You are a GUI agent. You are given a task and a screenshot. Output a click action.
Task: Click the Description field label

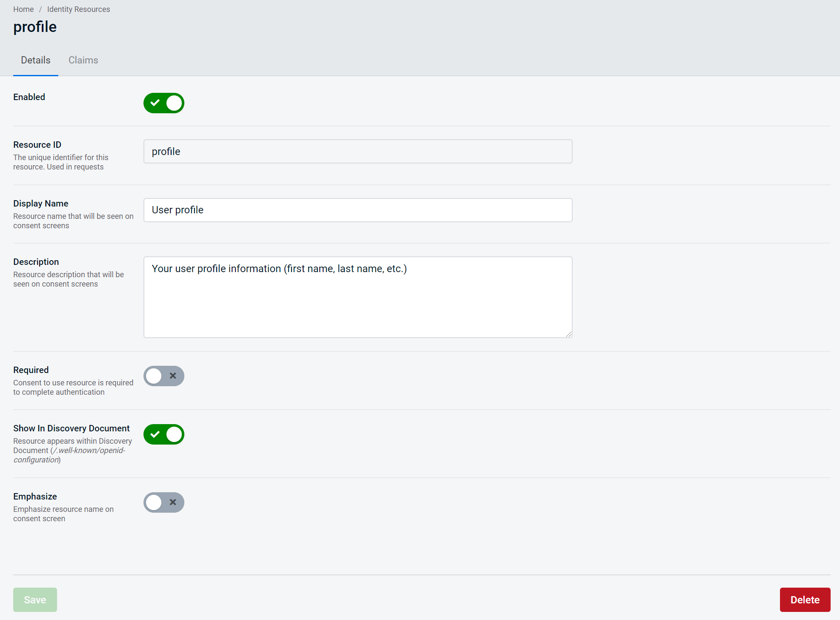(36, 262)
